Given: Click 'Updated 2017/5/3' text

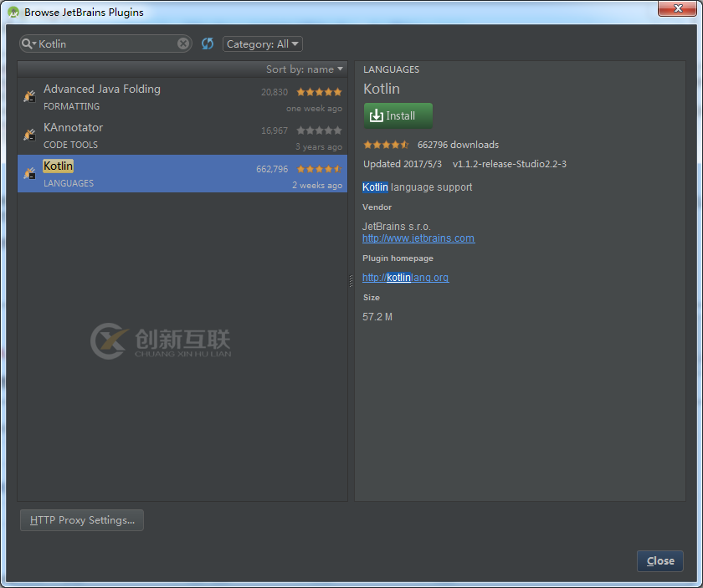Looking at the screenshot, I should pyautogui.click(x=403, y=164).
